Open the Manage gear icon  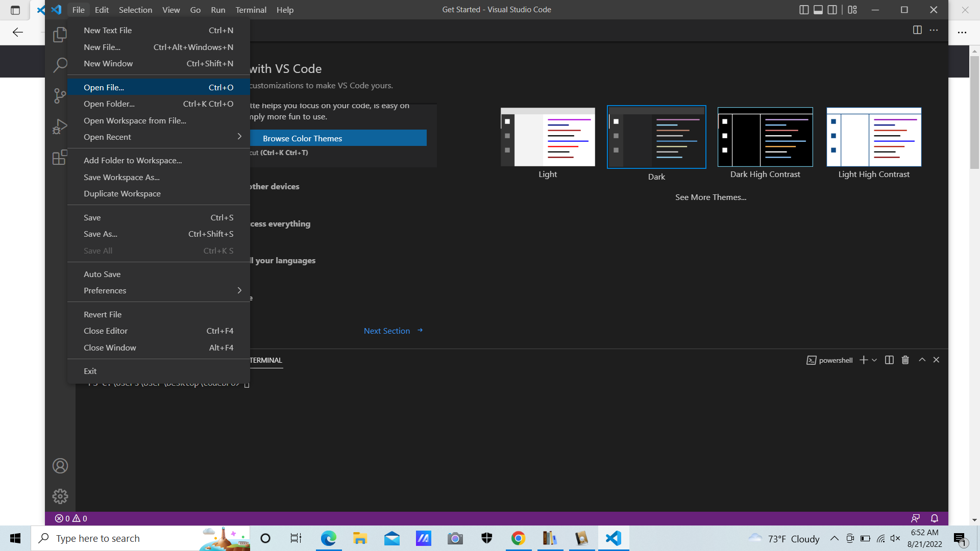[60, 496]
